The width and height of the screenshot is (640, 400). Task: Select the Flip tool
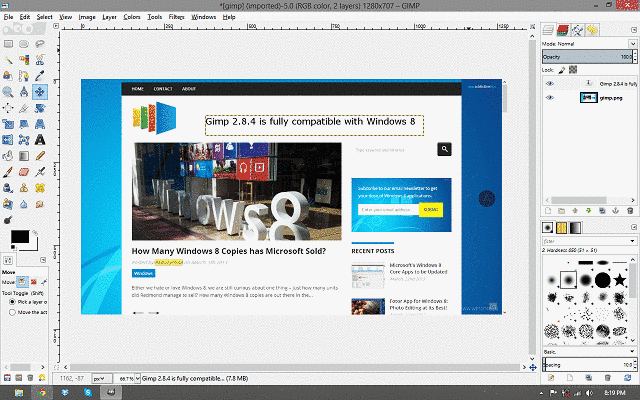(8, 140)
